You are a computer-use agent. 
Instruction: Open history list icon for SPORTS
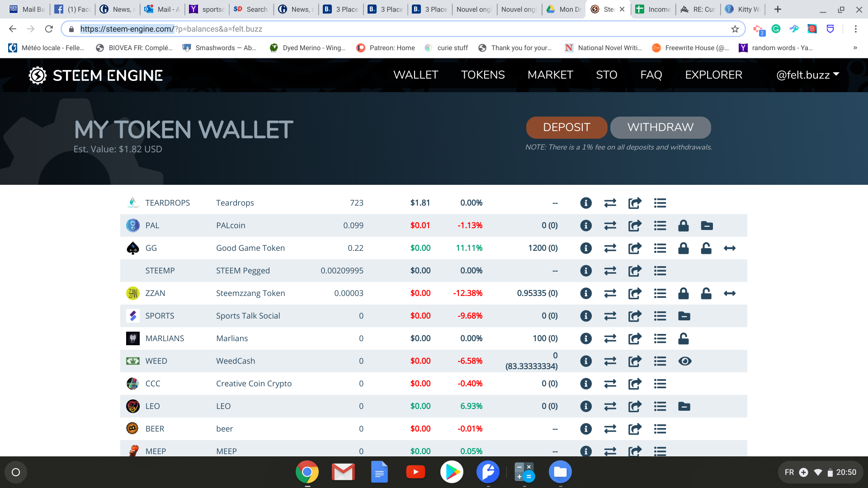(x=660, y=316)
